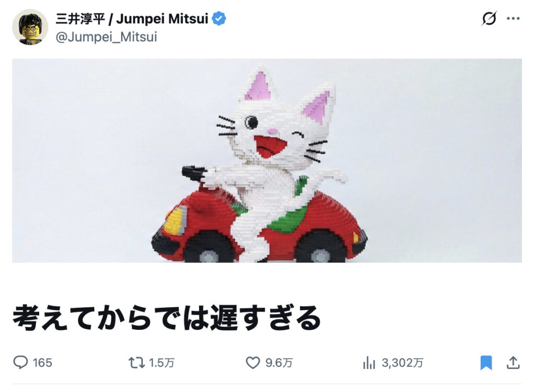Like the post with the heart icon
Viewport: 535px width, 392px height.
[x=253, y=363]
